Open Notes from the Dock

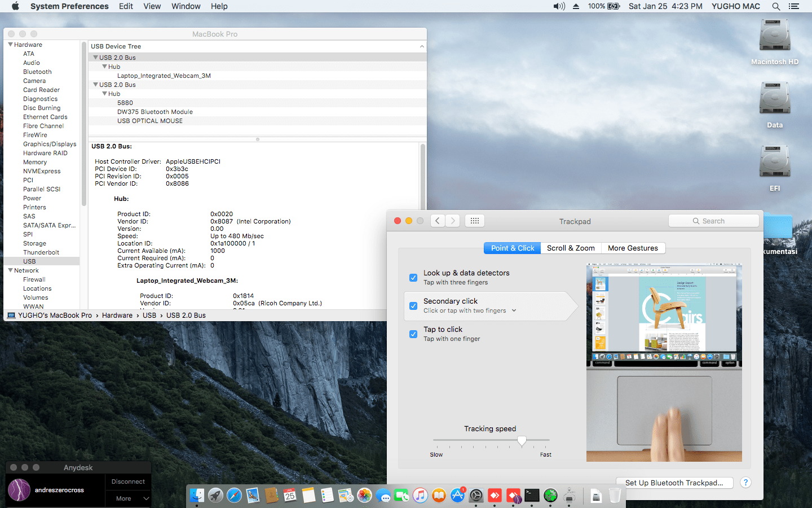click(308, 496)
